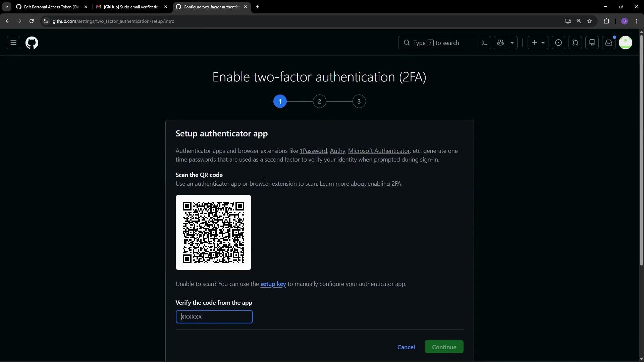Reveal the setup key link
644x362 pixels.
pyautogui.click(x=273, y=284)
